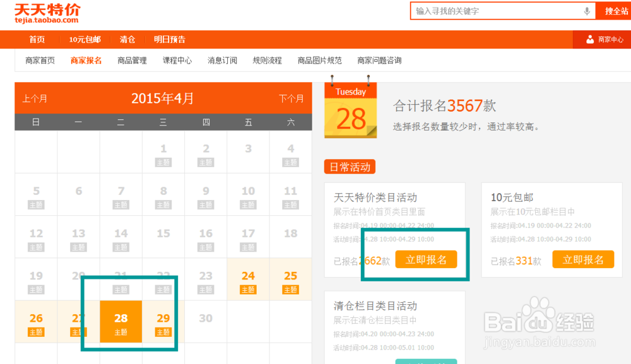Click the microphone voice search icon
Screen dimensions: 631x364
click(x=587, y=11)
